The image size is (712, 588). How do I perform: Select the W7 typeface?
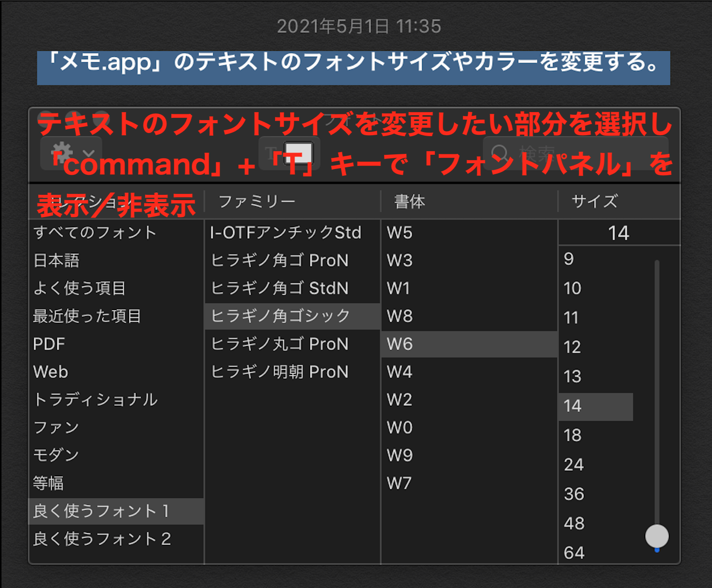[x=469, y=483]
